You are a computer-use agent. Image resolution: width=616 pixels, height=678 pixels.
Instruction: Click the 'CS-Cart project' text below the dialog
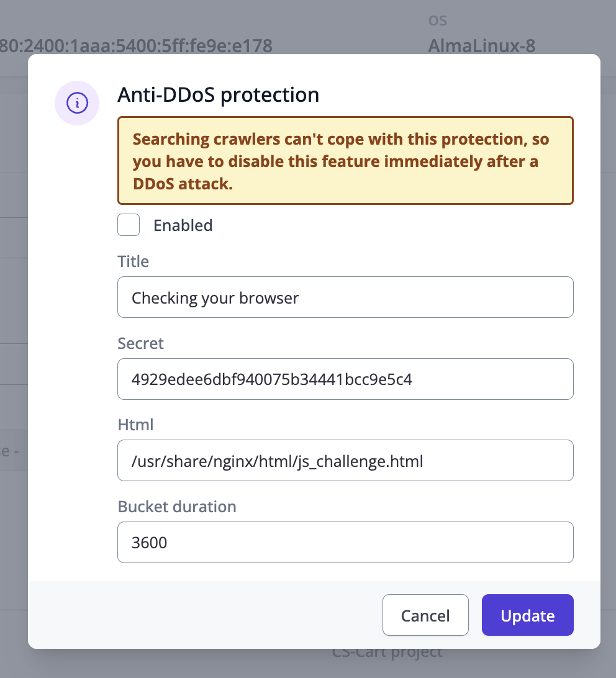pos(387,653)
